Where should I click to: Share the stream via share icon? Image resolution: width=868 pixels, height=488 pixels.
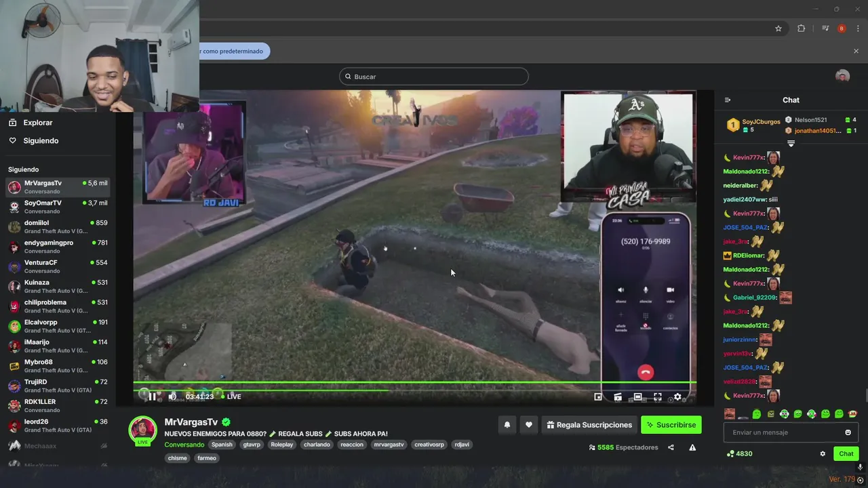[671, 447]
